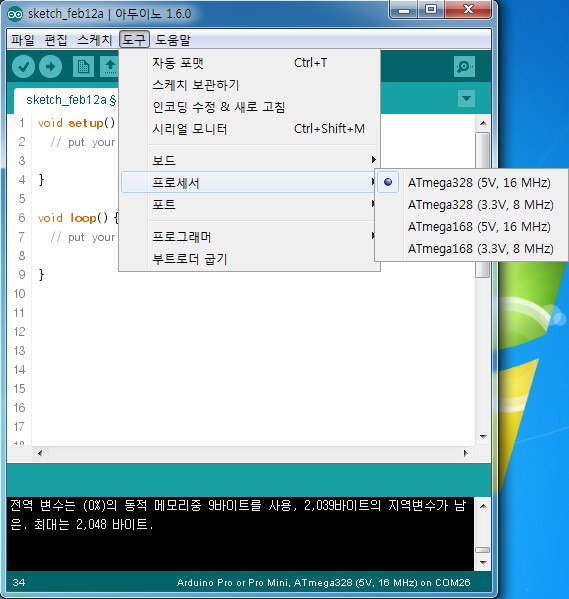Open the 편집 menu
The height and width of the screenshot is (599, 569).
56,40
